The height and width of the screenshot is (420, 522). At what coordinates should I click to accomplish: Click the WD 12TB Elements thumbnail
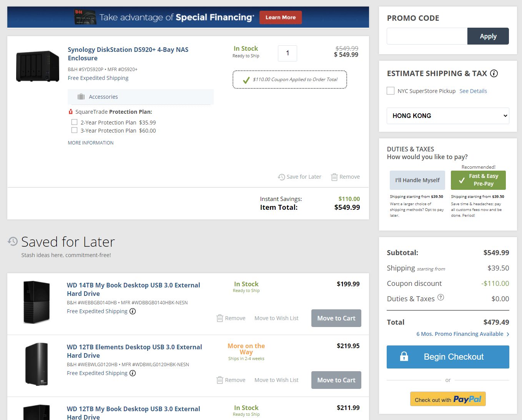(x=37, y=364)
